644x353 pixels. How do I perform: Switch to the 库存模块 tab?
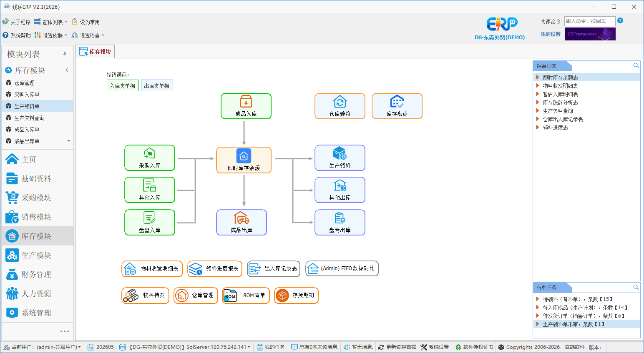click(95, 52)
